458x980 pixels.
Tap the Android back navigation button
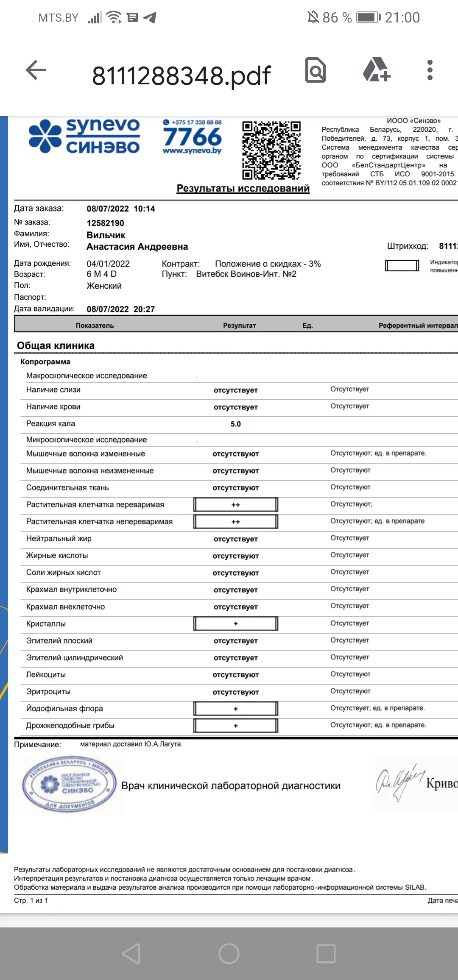point(131,954)
